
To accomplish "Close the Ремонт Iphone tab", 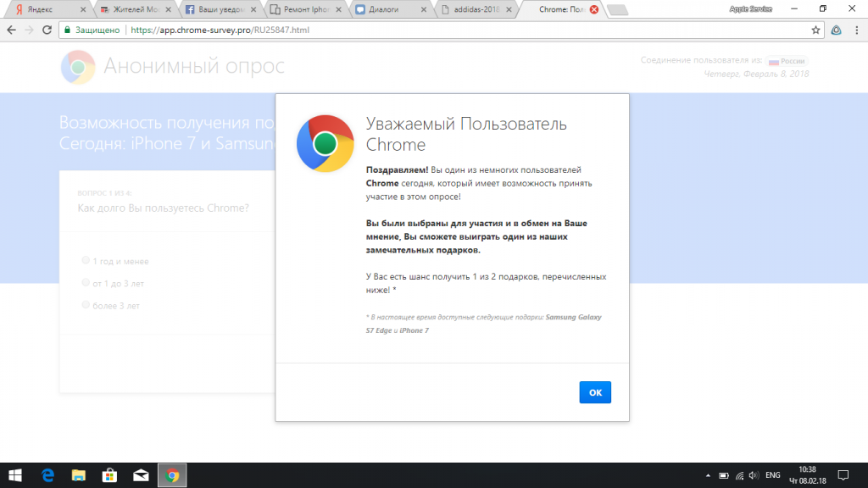I will [339, 9].
